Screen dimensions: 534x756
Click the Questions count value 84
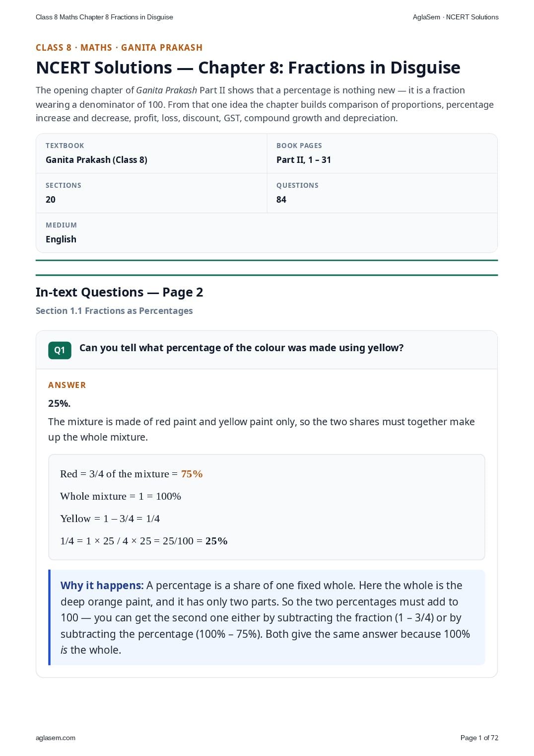[281, 200]
